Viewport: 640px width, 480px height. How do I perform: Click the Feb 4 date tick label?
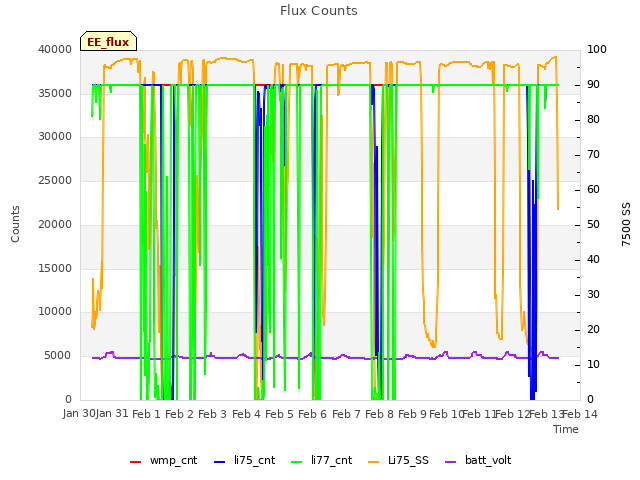point(246,414)
